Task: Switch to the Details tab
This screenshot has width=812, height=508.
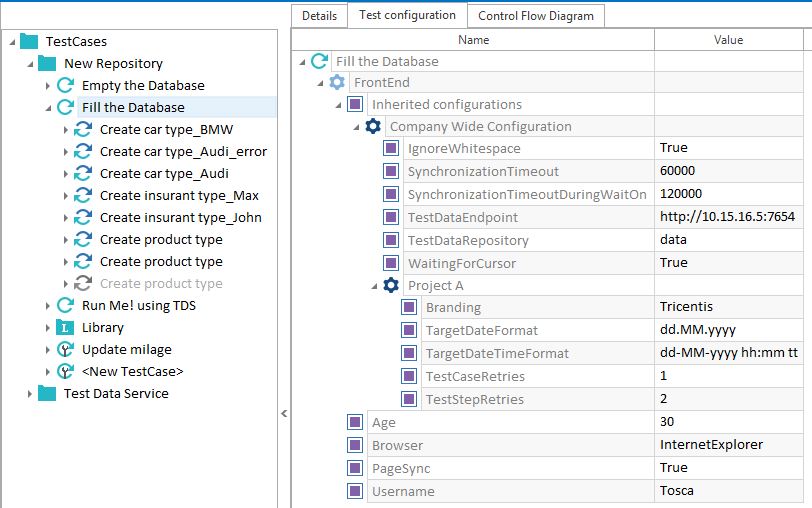Action: pos(319,15)
